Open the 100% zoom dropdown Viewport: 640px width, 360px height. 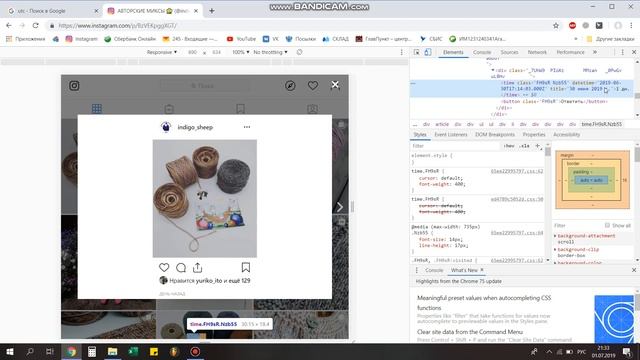coord(241,52)
